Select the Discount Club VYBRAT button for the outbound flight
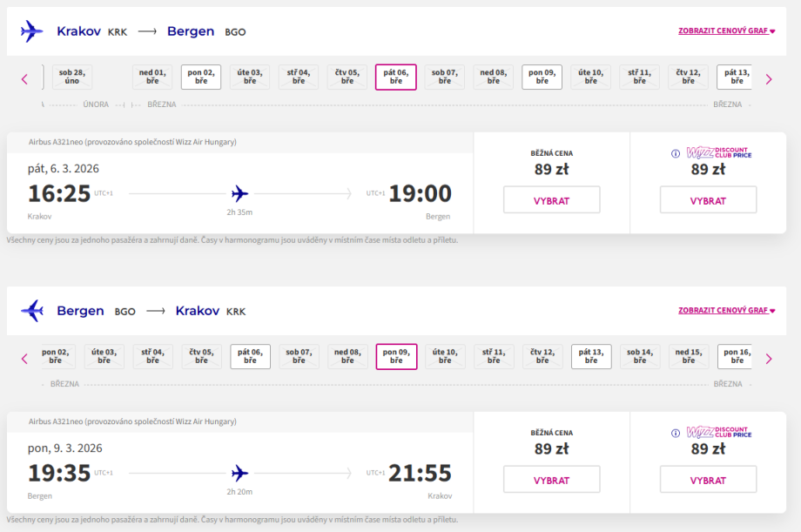Screen dimensions: 801x532 click(708, 200)
